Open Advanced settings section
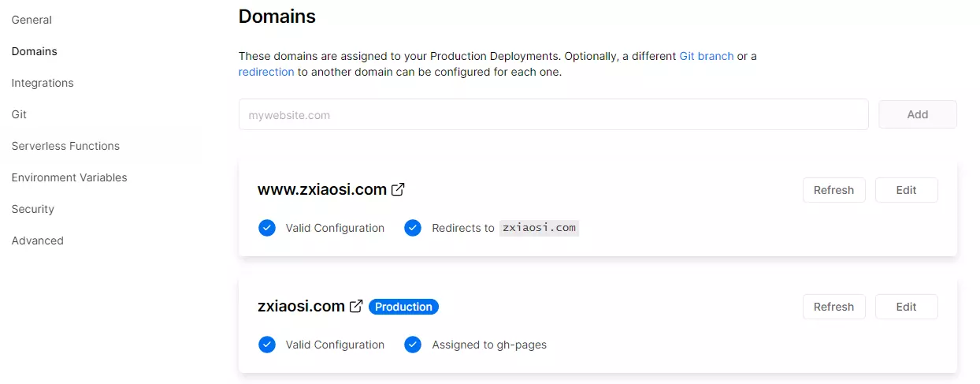The height and width of the screenshot is (384, 980). (x=38, y=240)
